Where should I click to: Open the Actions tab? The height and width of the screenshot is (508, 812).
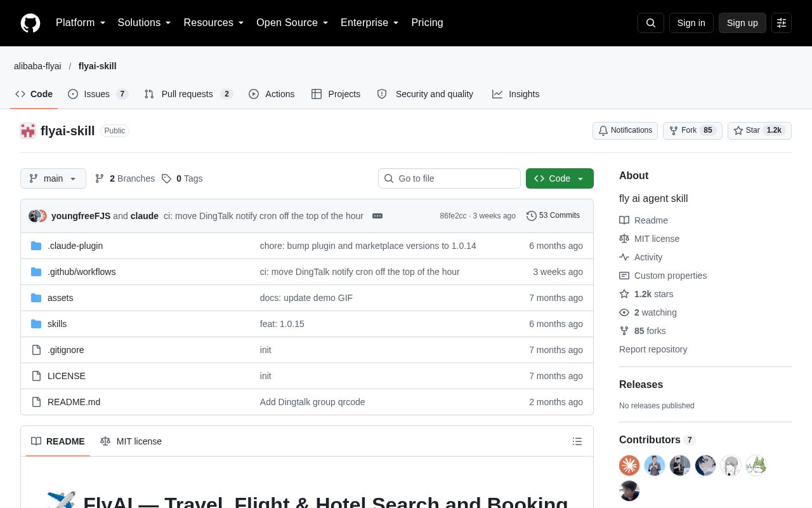click(x=272, y=94)
